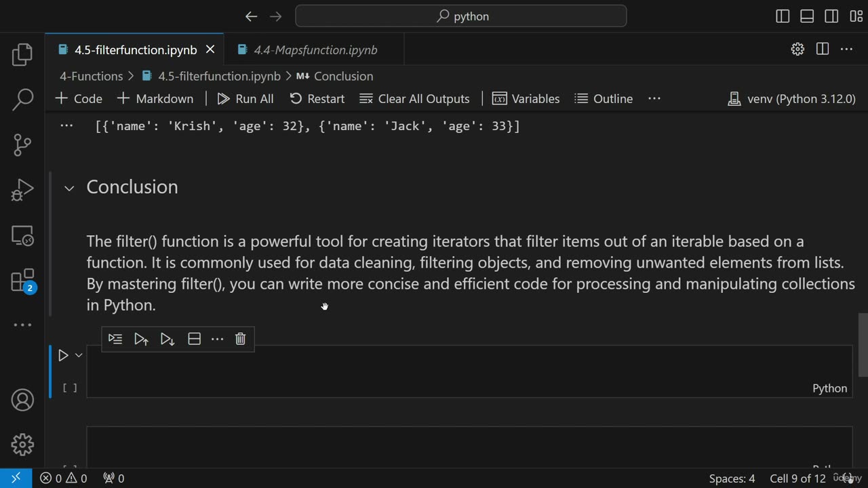
Task: Open run options dropdown beside cell run button
Action: click(79, 355)
